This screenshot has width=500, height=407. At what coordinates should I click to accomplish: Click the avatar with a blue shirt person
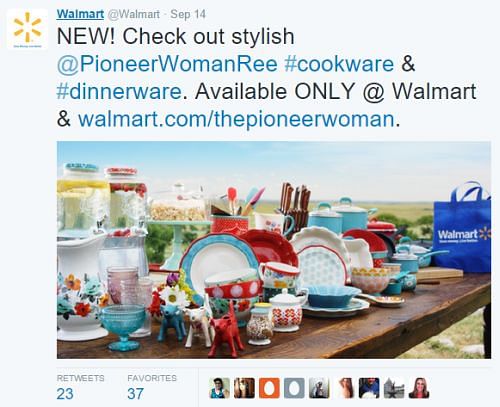[369, 388]
